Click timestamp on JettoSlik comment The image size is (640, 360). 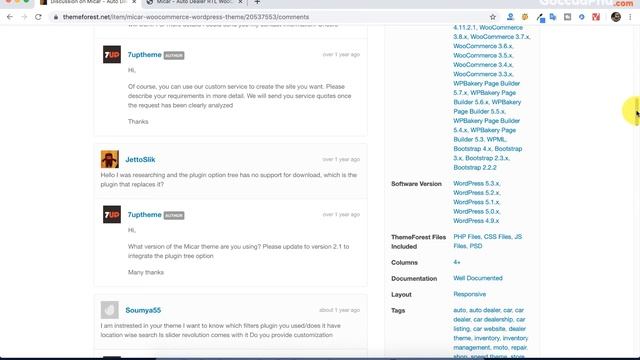tap(341, 159)
